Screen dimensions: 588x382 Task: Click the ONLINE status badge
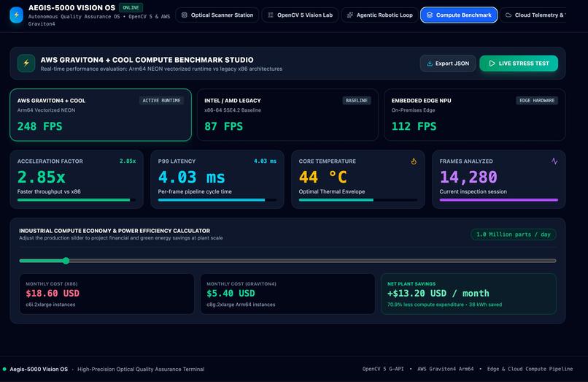click(131, 7)
